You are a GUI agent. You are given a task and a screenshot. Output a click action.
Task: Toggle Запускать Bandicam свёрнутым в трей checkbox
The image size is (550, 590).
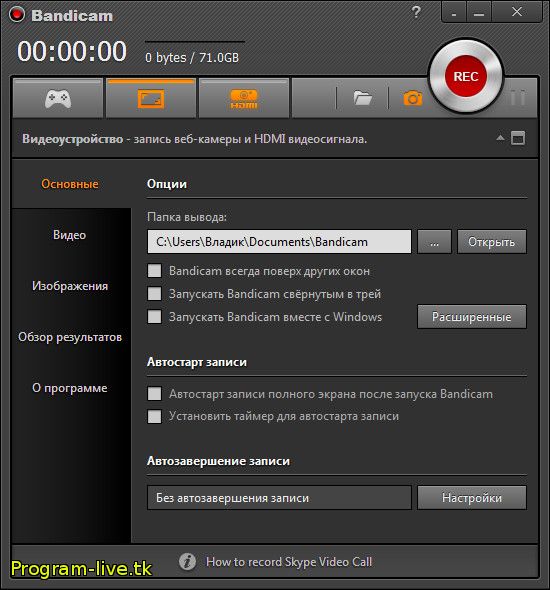pyautogui.click(x=155, y=293)
